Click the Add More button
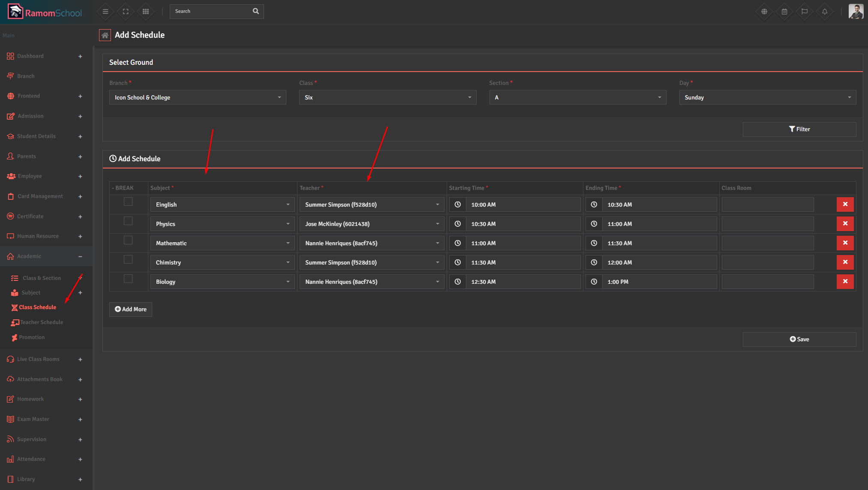 131,309
